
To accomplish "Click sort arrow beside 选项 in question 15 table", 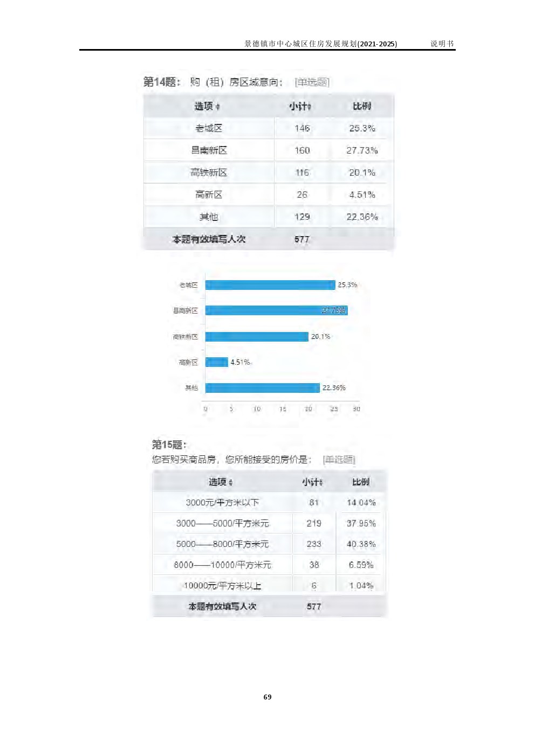I will coord(231,483).
